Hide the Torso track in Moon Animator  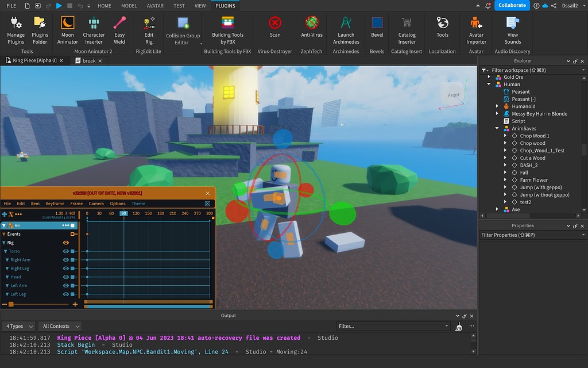(65, 251)
